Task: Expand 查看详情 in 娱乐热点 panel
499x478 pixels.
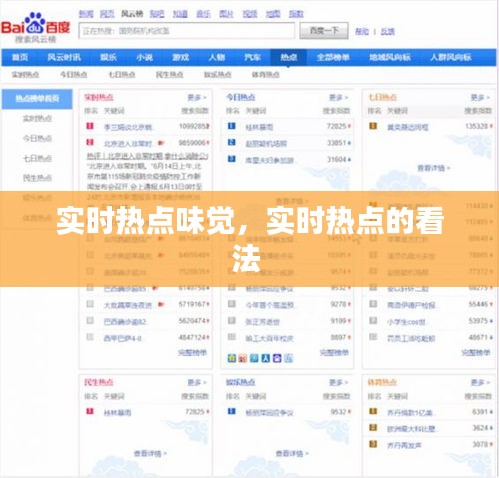Action: (292, 454)
